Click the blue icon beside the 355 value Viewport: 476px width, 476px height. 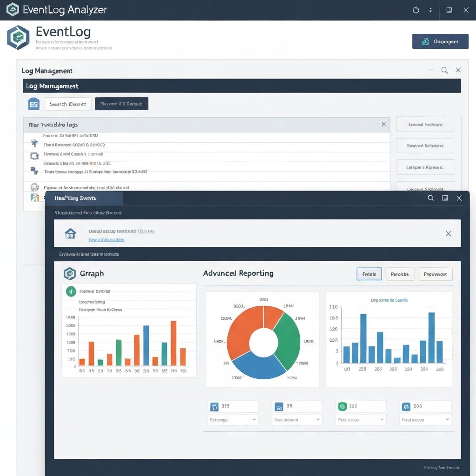(214, 406)
